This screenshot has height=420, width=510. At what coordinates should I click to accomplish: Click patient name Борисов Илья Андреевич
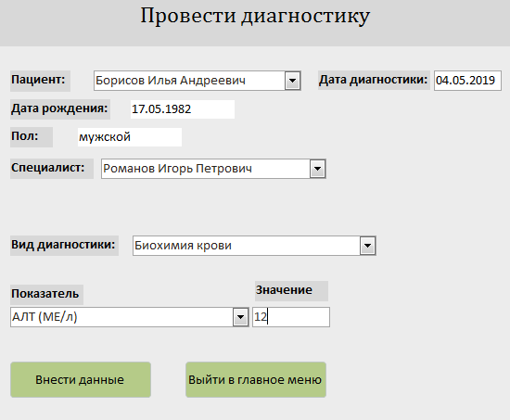(x=171, y=81)
